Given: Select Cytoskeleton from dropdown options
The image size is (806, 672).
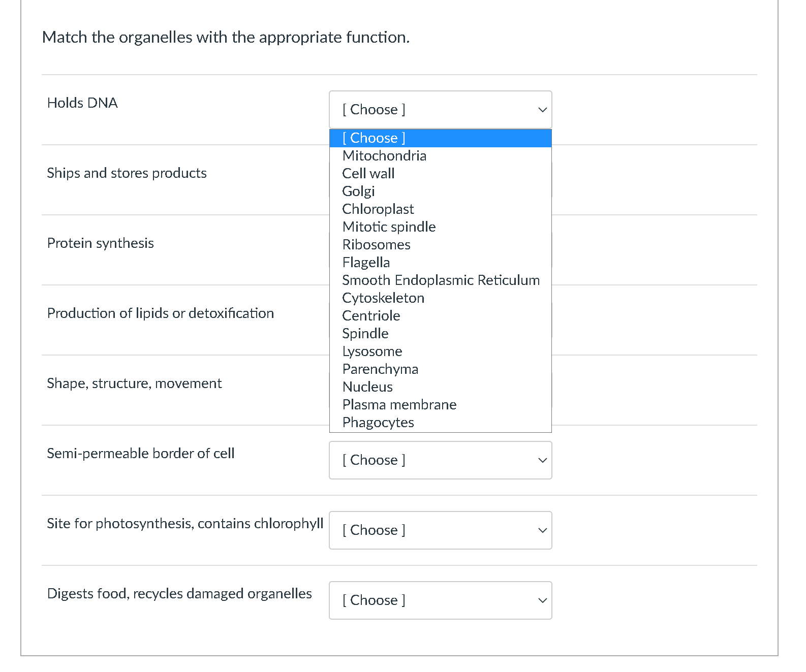Looking at the screenshot, I should pos(440,298).
